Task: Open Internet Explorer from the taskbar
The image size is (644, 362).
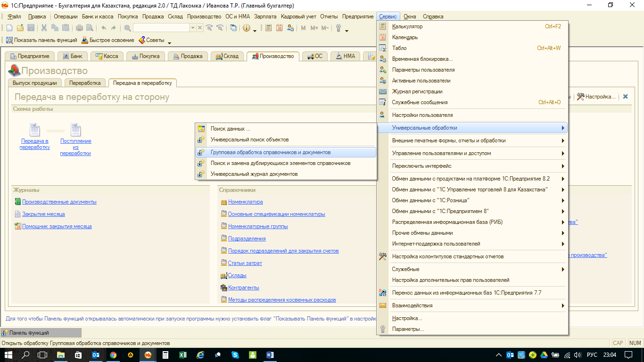Action: coord(200,354)
